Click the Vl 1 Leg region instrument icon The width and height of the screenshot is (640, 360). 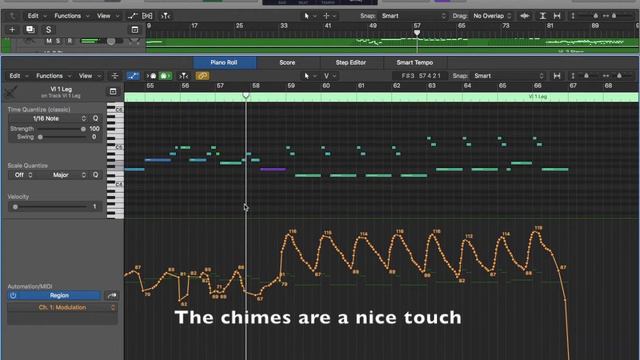pos(11,92)
